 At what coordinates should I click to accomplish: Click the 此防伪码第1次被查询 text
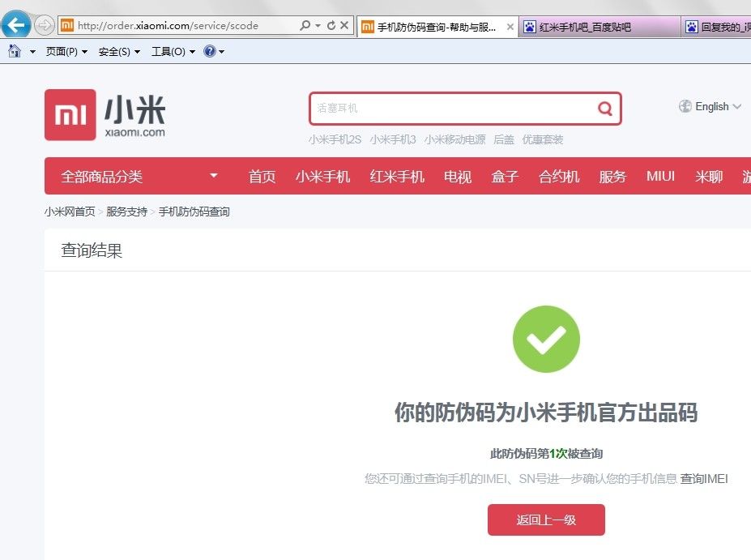(546, 454)
